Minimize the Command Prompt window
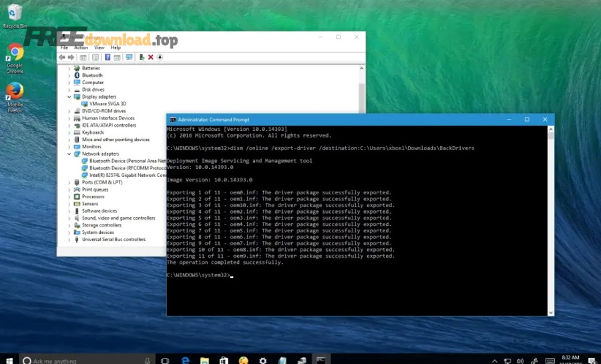 coord(509,120)
